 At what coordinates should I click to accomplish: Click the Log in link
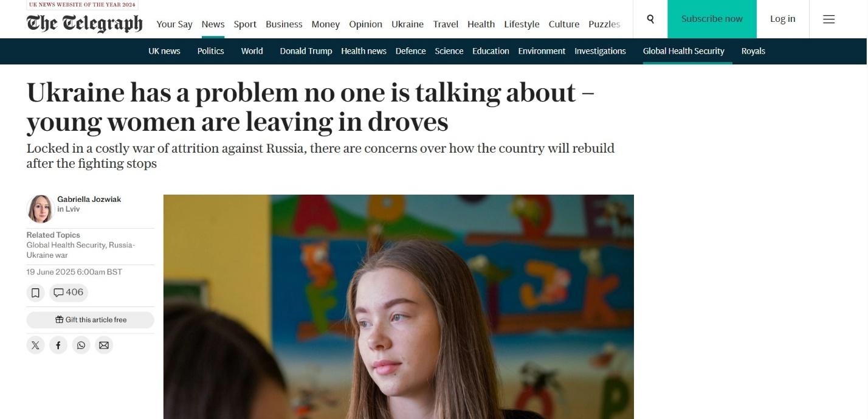[x=782, y=19]
